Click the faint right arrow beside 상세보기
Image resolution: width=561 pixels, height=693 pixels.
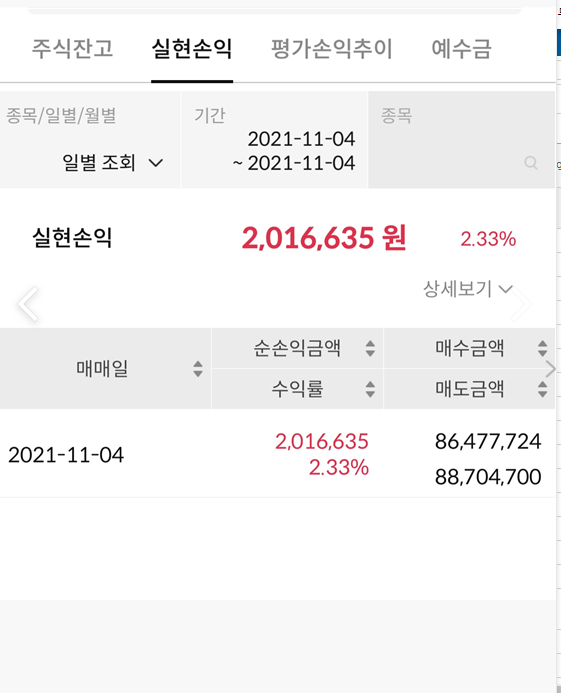[x=522, y=304]
